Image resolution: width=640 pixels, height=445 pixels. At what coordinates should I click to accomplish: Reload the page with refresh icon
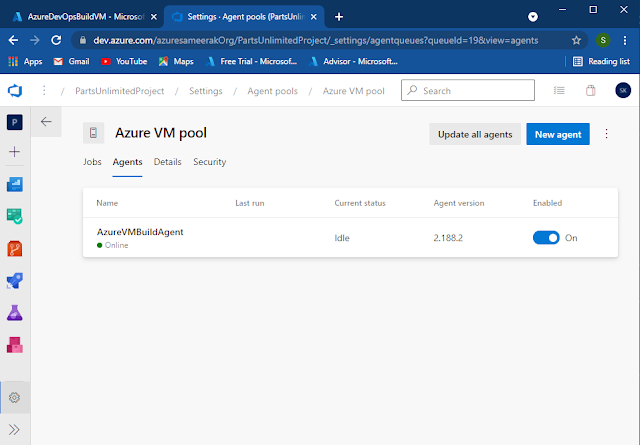pyautogui.click(x=56, y=40)
